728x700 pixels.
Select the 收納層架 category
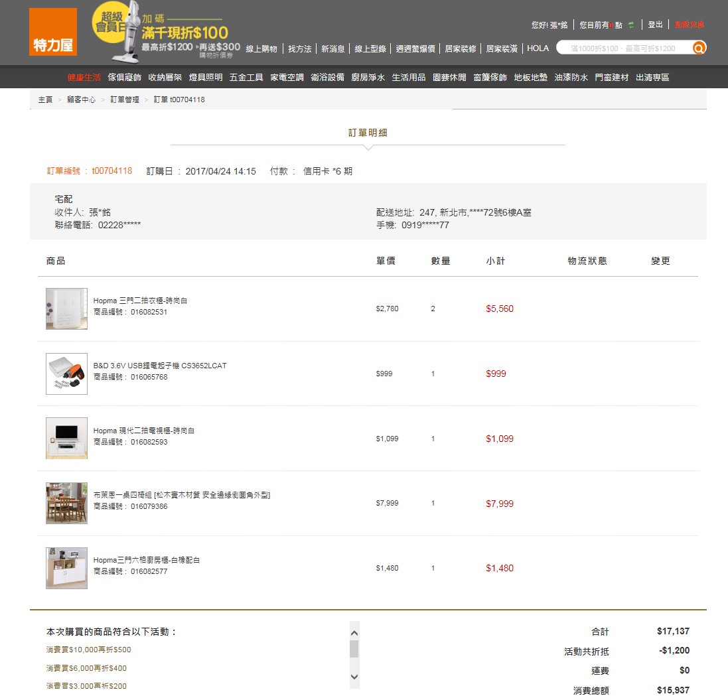tap(165, 78)
